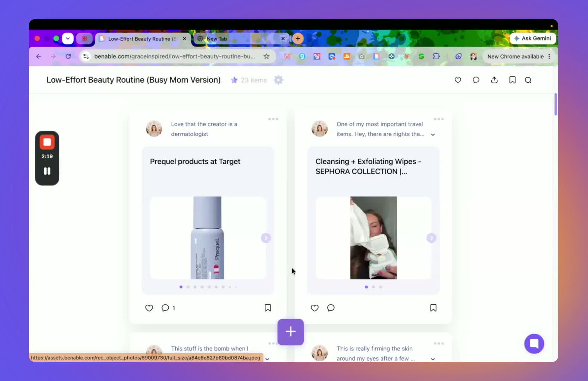Image resolution: width=588 pixels, height=381 pixels.
Task: Open three-dot menu on Prequel card
Action: [273, 119]
